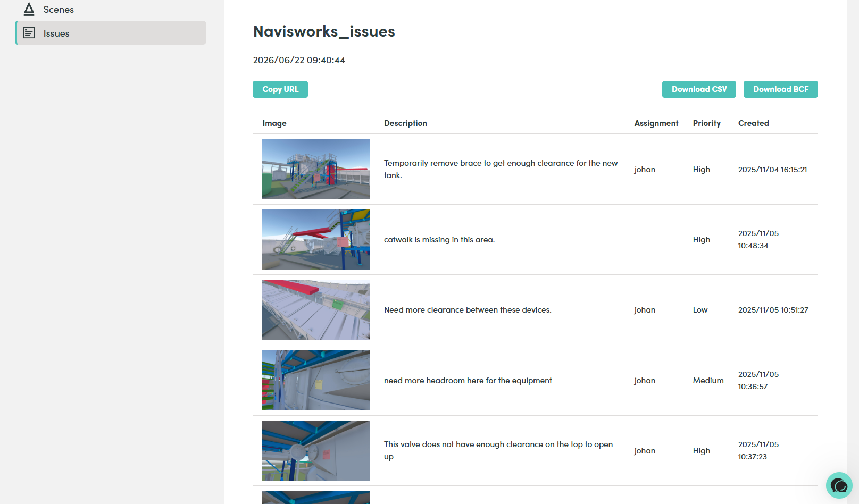Click created date 2025/11/05 10:37:23

758,450
